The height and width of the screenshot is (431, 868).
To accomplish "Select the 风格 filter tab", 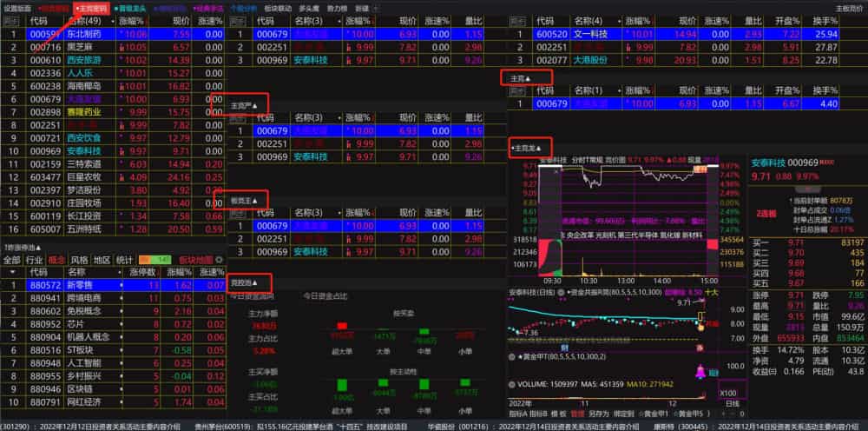I will pos(79,260).
